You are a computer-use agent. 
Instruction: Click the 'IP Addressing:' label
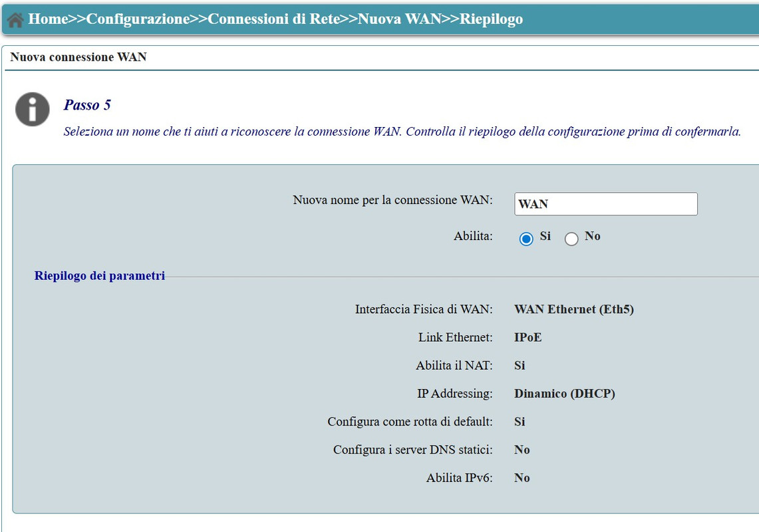point(454,394)
